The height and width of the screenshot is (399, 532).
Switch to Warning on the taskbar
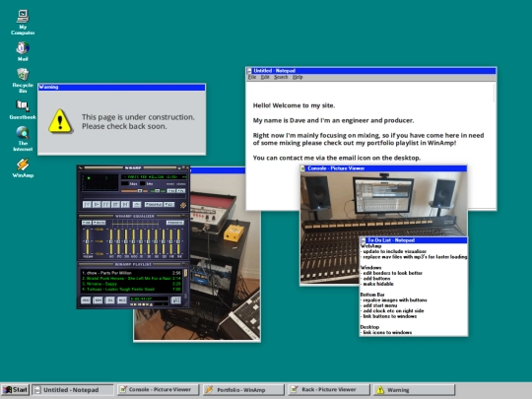point(414,390)
